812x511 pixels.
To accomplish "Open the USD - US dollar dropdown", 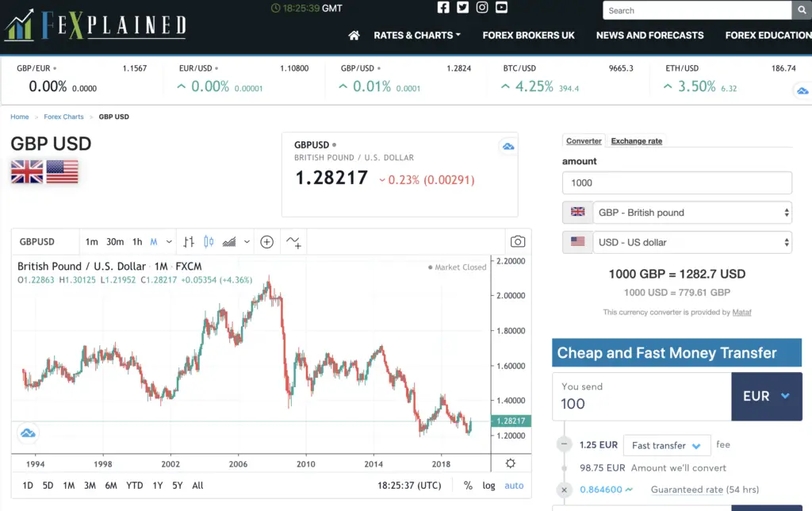I will [692, 242].
